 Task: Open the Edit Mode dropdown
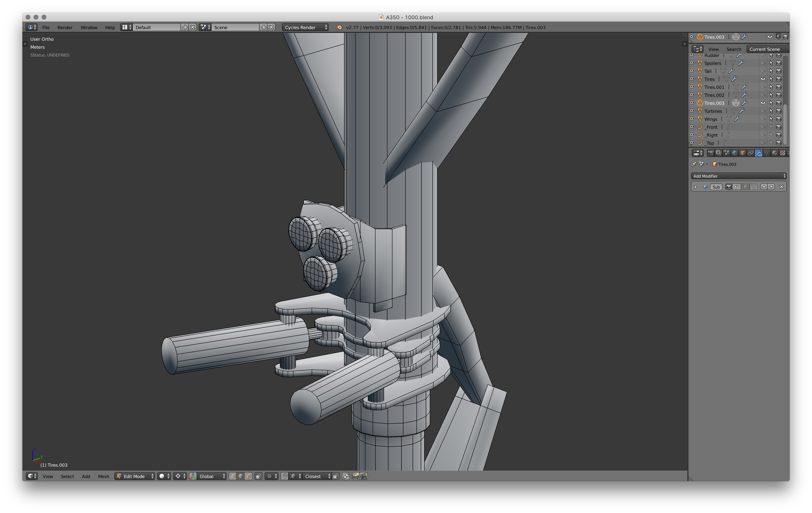[134, 476]
